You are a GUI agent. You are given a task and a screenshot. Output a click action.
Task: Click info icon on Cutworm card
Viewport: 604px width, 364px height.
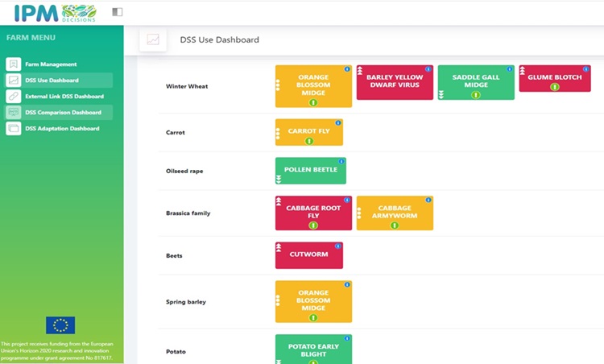(338, 246)
